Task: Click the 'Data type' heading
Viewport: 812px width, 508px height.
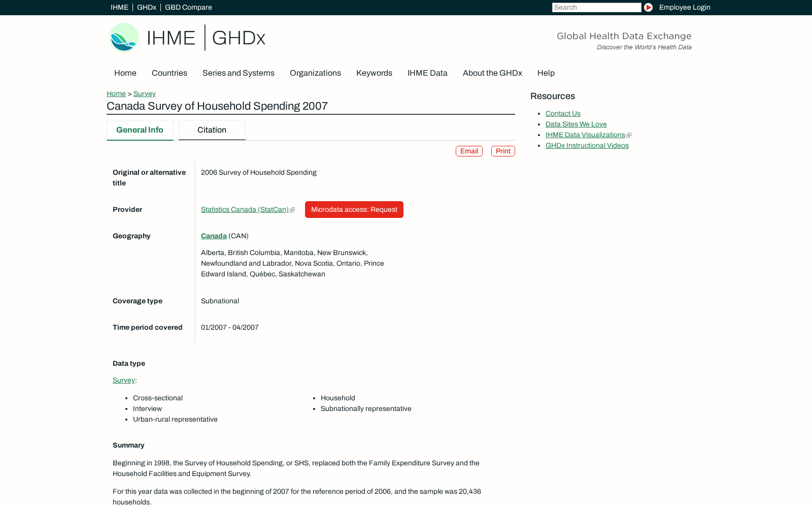Action: coord(129,363)
